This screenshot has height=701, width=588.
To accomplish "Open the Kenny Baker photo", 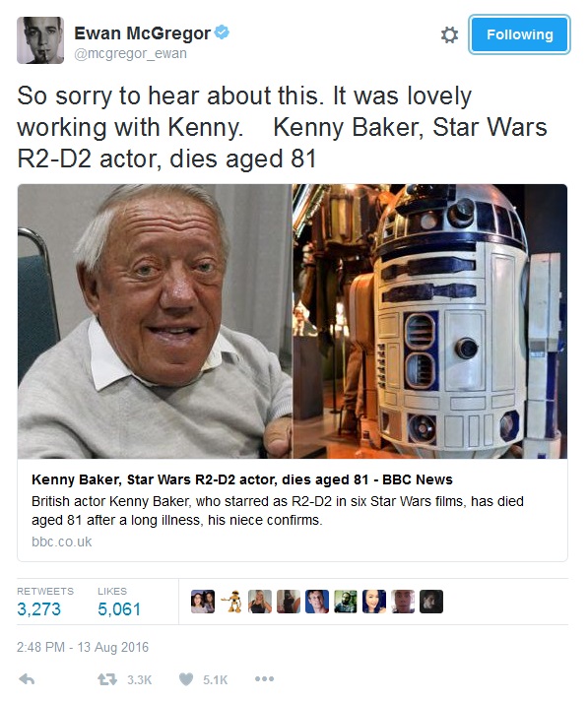I will pyautogui.click(x=155, y=321).
